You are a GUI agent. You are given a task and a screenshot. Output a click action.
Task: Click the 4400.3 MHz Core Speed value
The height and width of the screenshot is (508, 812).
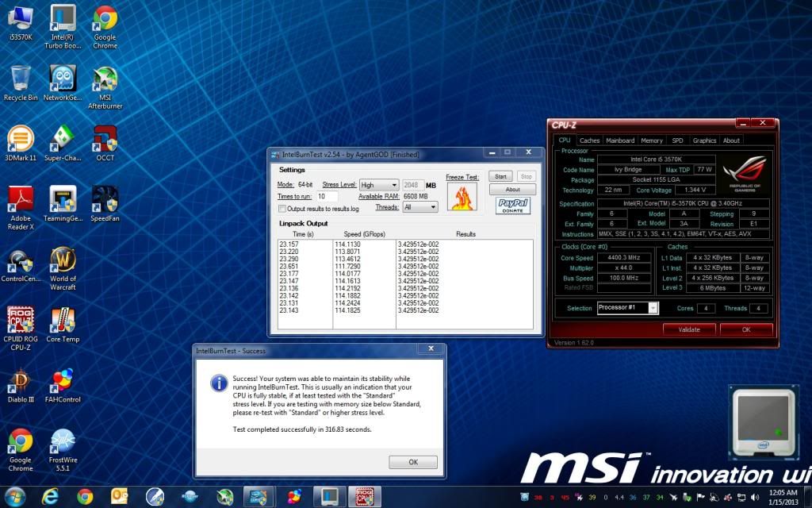(x=624, y=258)
